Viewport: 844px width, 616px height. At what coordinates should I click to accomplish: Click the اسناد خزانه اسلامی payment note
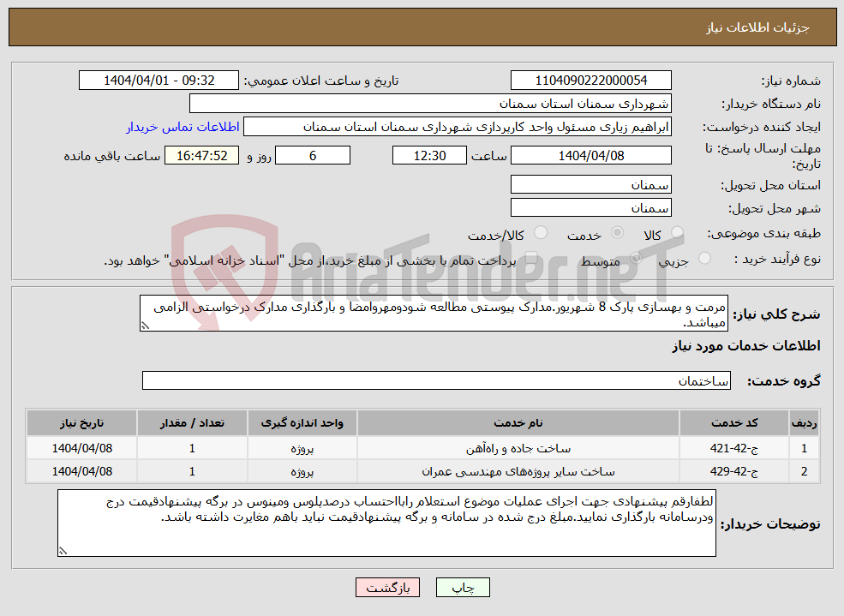pyautogui.click(x=310, y=261)
